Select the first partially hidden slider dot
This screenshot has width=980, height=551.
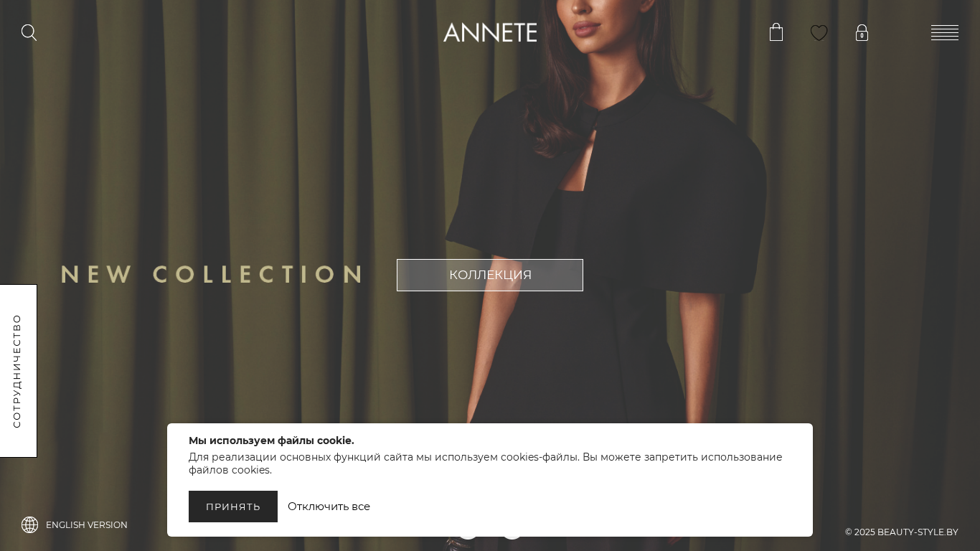point(468,538)
